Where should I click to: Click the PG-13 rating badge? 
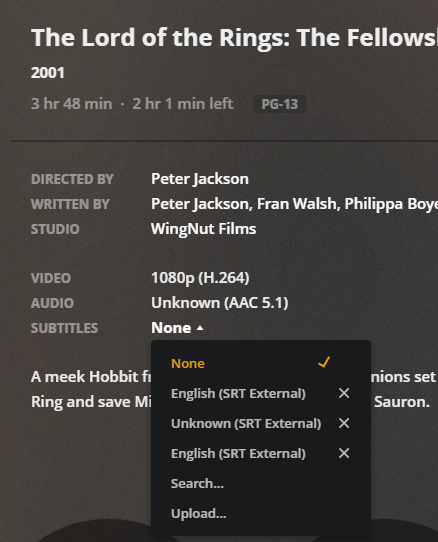(x=279, y=104)
